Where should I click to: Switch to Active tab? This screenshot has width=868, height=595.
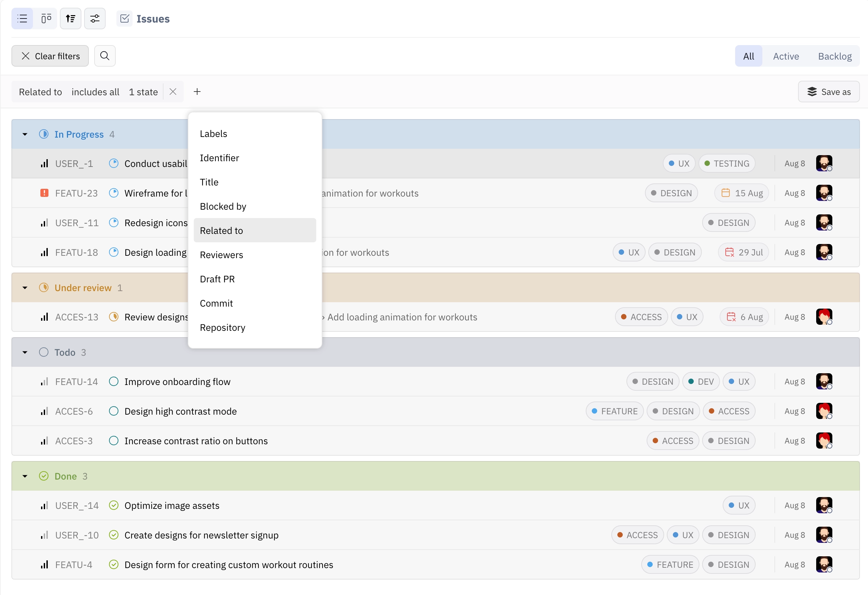pos(787,56)
